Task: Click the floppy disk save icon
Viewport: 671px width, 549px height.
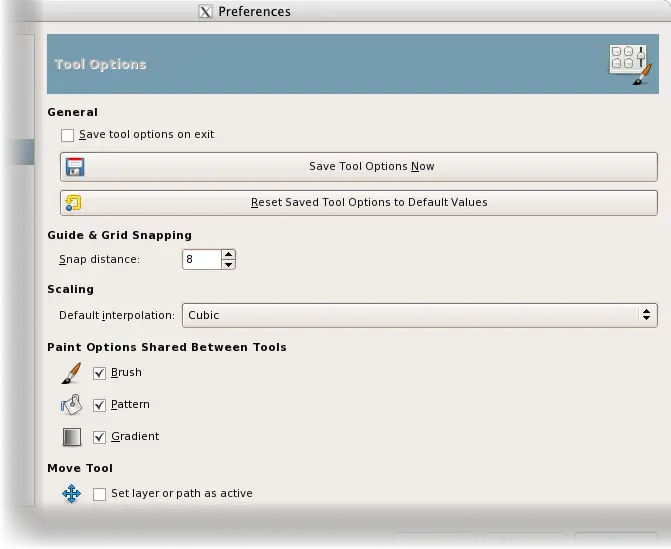Action: (74, 167)
